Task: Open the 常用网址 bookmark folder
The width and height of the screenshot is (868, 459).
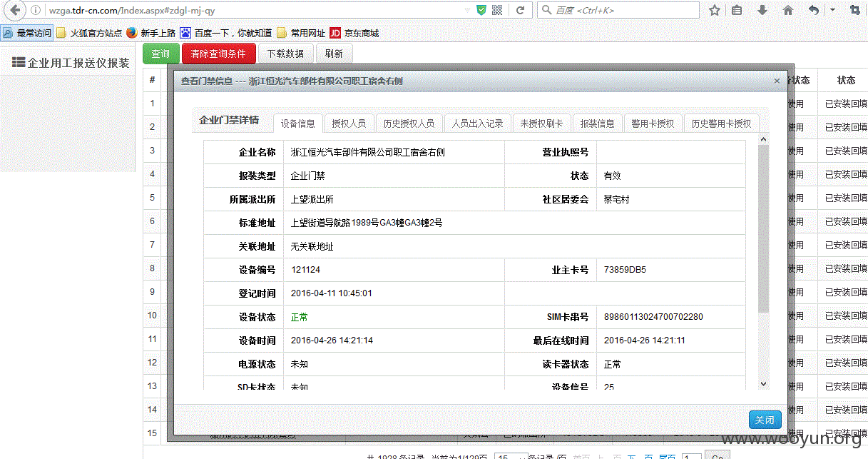Action: (x=300, y=33)
